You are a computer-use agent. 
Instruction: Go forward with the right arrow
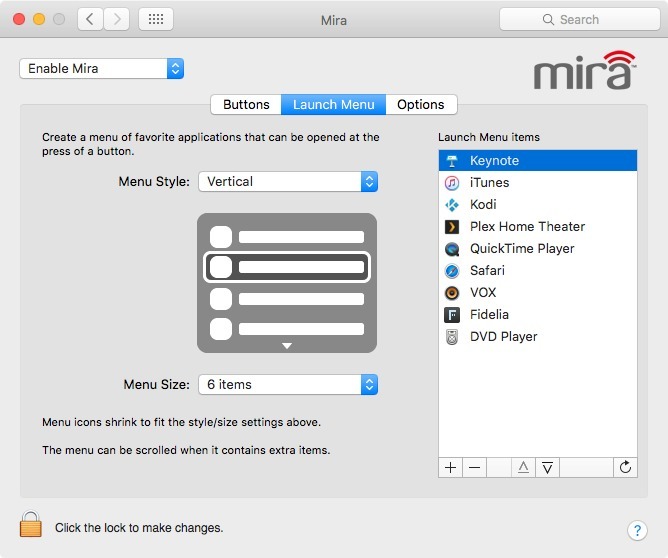tap(116, 19)
